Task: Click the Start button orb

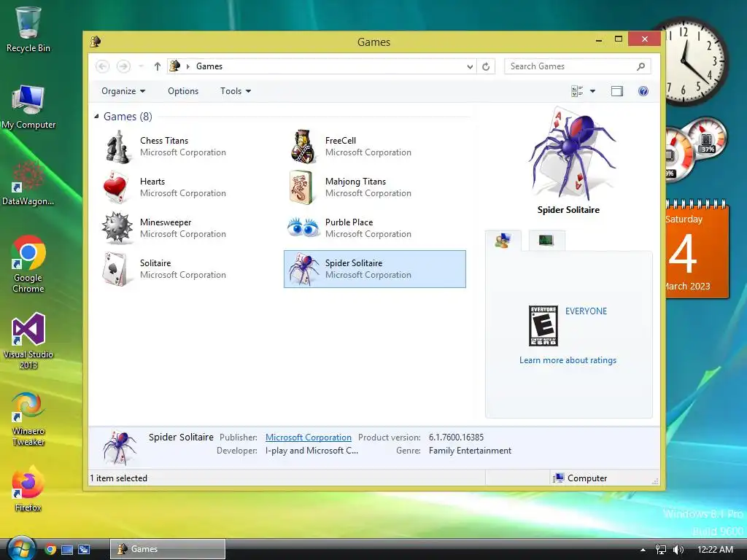Action: tap(20, 548)
